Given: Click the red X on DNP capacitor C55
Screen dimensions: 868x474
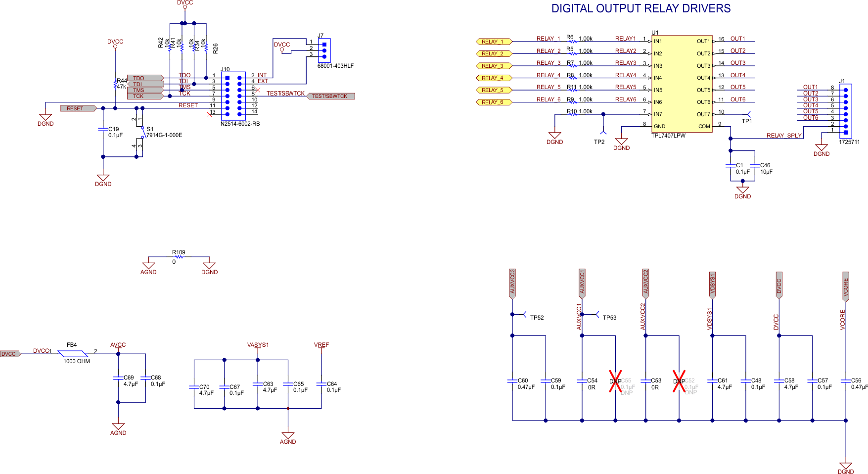Looking at the screenshot, I should point(615,381).
